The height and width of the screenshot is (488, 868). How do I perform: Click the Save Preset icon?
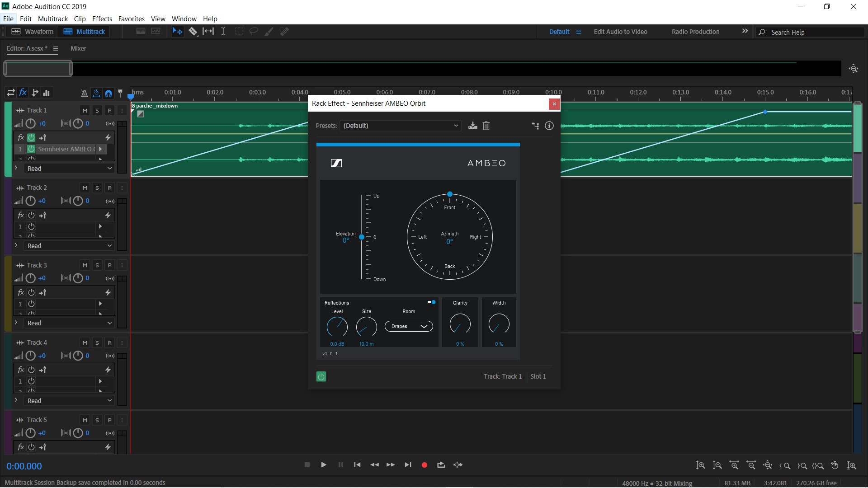point(472,126)
